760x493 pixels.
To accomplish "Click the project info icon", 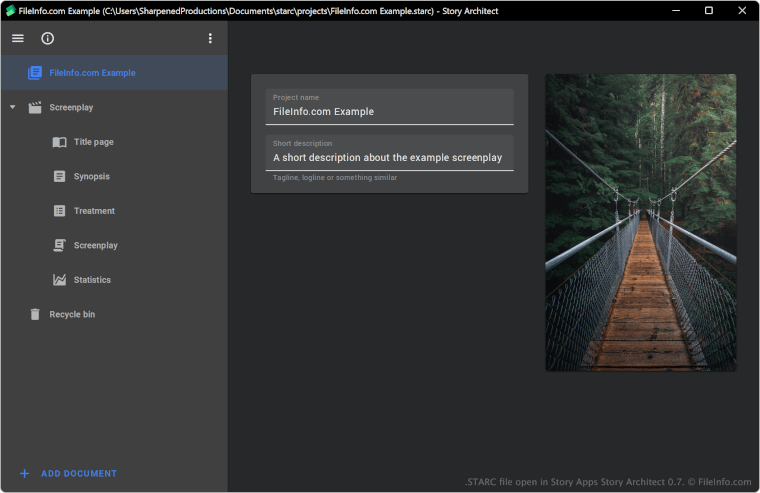I will [x=48, y=38].
